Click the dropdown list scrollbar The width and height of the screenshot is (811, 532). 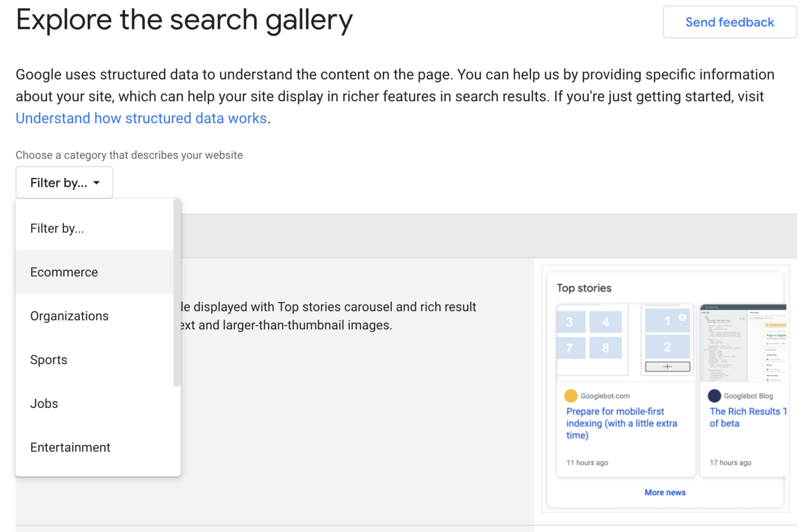tap(177, 294)
